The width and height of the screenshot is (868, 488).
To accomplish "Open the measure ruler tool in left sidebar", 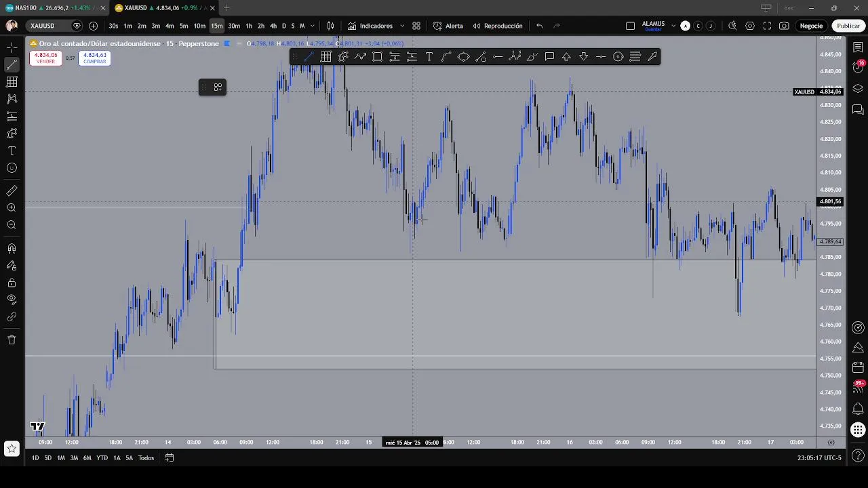I will tap(12, 190).
